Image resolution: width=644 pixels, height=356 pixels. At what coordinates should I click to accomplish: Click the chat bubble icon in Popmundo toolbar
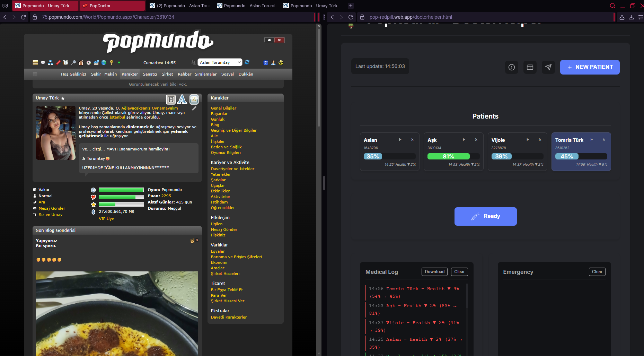click(x=43, y=63)
